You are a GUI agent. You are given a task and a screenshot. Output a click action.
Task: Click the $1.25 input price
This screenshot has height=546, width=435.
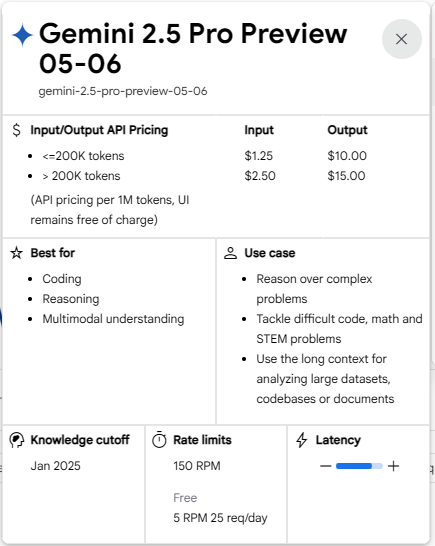click(258, 156)
